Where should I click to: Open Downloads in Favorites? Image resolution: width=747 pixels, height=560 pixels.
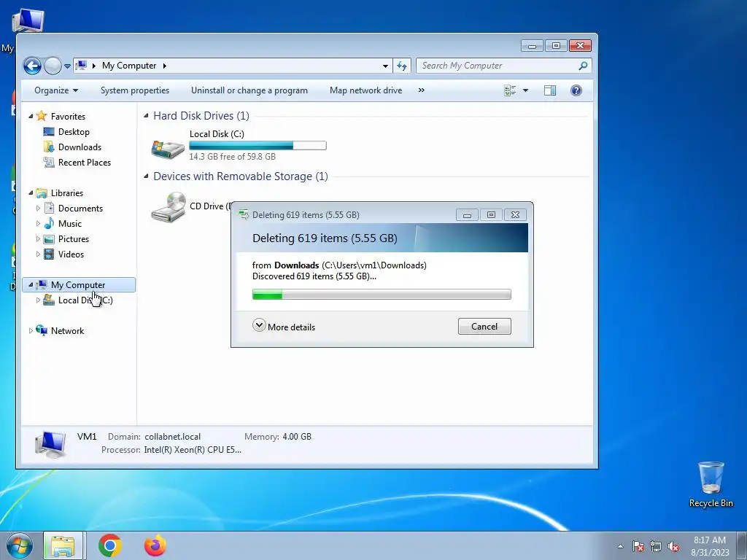(x=80, y=147)
